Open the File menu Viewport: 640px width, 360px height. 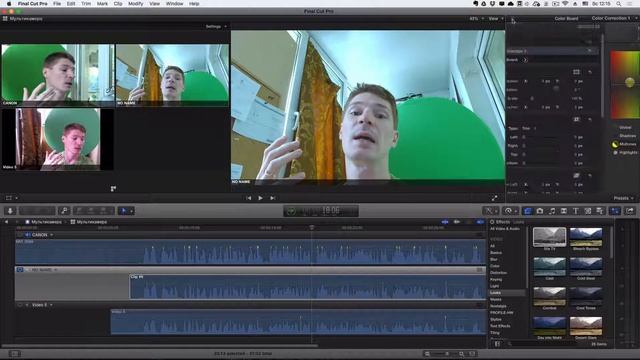click(57, 3)
